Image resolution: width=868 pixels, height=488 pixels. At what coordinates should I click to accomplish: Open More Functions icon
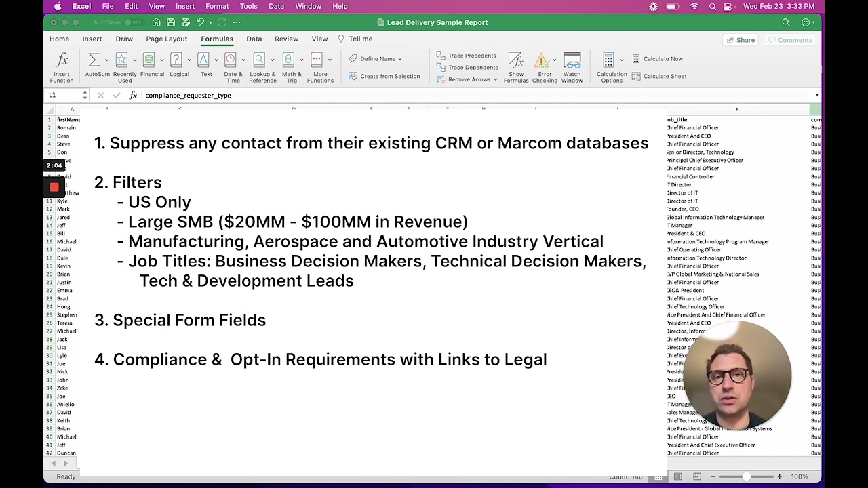click(317, 60)
